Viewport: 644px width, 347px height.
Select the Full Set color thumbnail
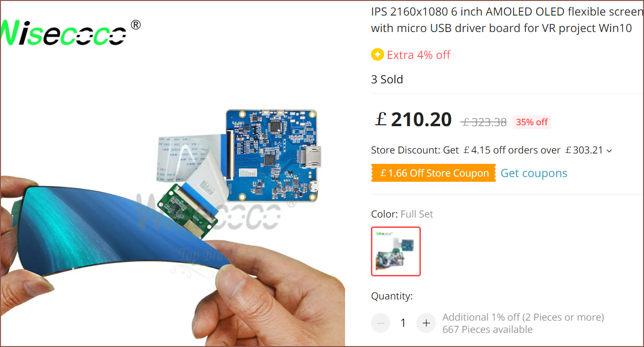[396, 251]
